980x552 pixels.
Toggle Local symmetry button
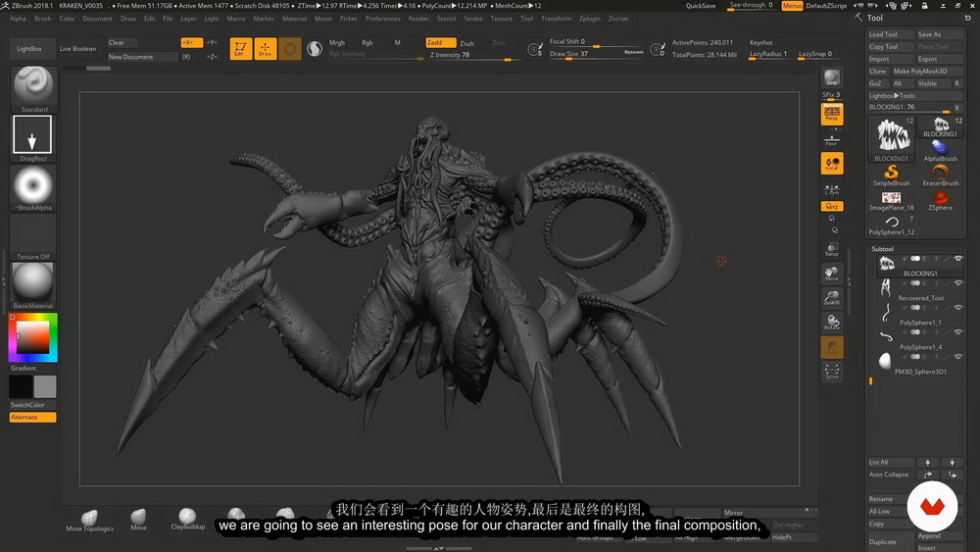tap(832, 163)
